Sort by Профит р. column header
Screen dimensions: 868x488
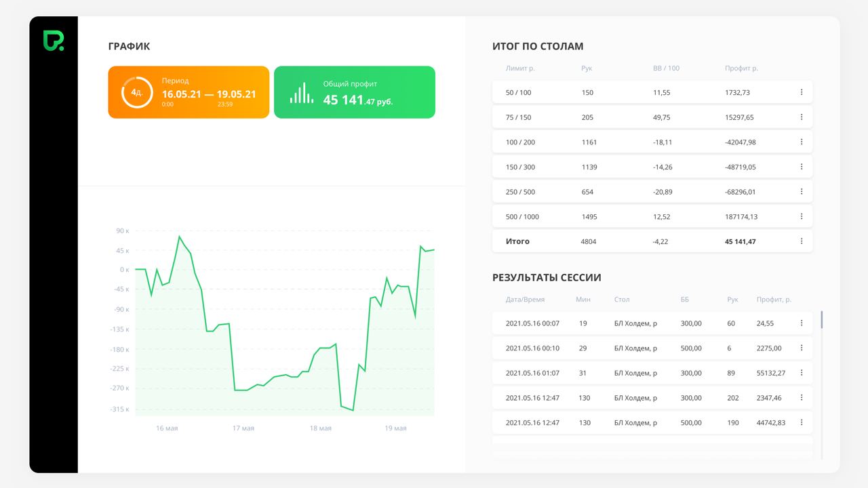click(741, 68)
